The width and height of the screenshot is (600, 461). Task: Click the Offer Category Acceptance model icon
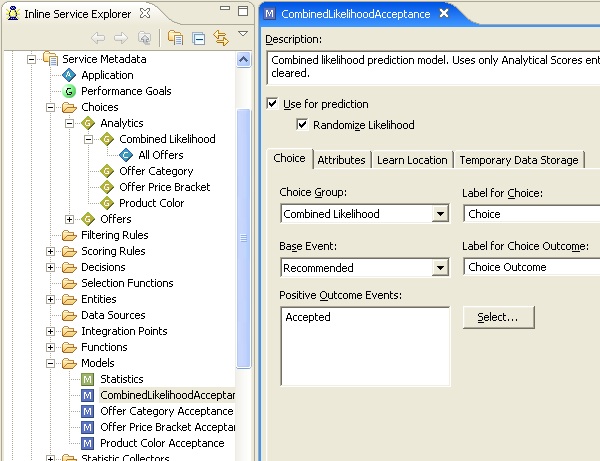[x=88, y=412]
